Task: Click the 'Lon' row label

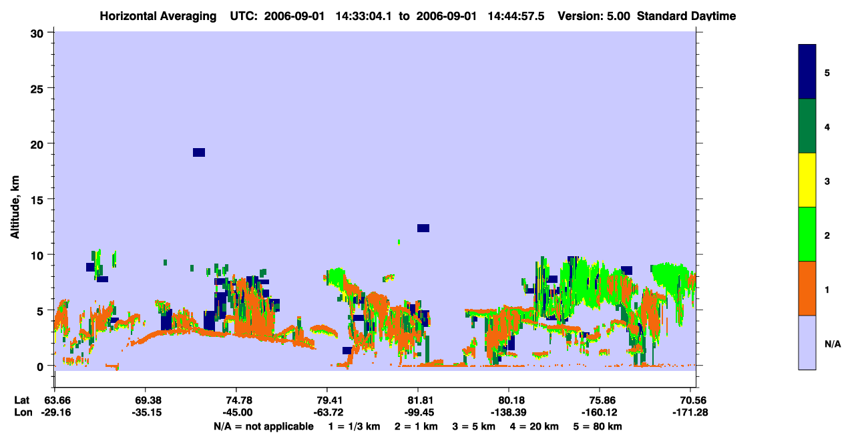Action: tap(22, 412)
